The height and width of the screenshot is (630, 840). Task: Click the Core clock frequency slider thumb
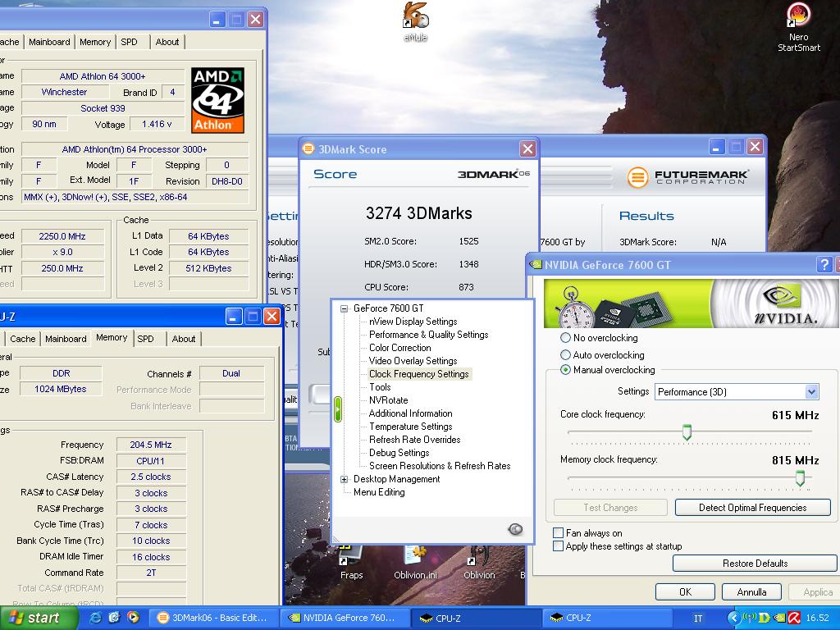(687, 431)
